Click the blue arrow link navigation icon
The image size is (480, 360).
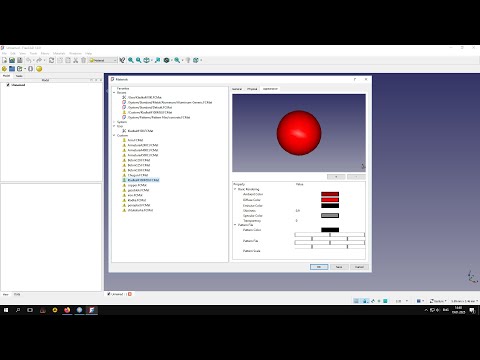157,60
